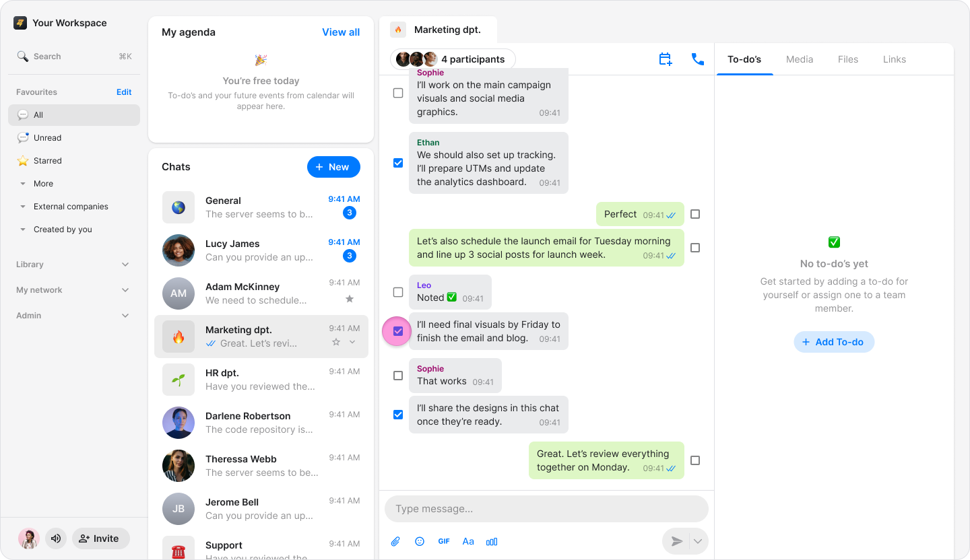Image resolution: width=970 pixels, height=560 pixels.
Task: Switch to the To-do's tab
Action: (x=744, y=59)
